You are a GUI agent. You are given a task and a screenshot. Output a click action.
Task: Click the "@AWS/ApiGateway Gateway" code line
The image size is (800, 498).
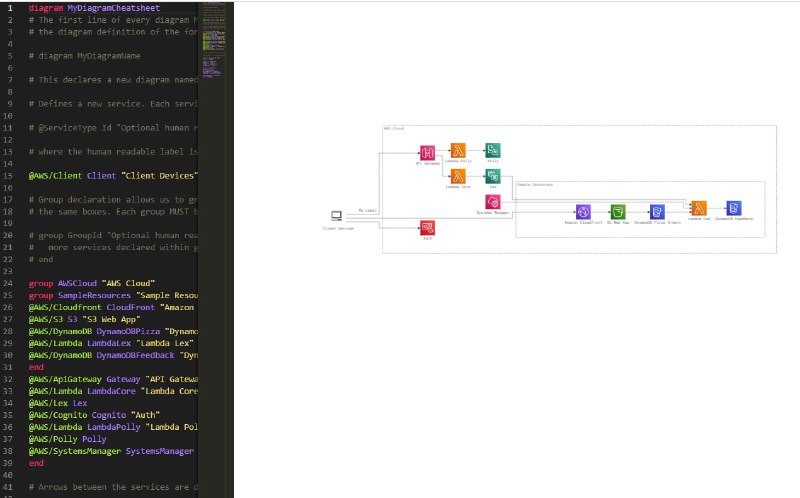click(x=113, y=379)
